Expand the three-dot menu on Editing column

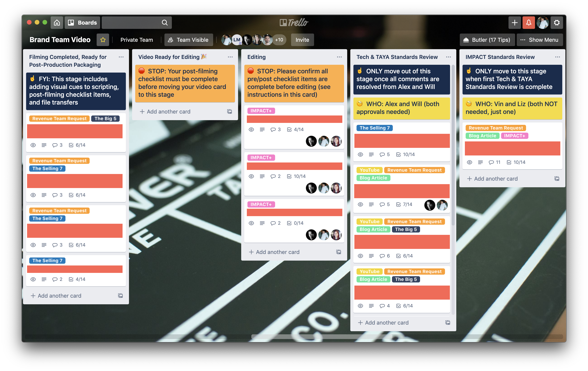(339, 57)
